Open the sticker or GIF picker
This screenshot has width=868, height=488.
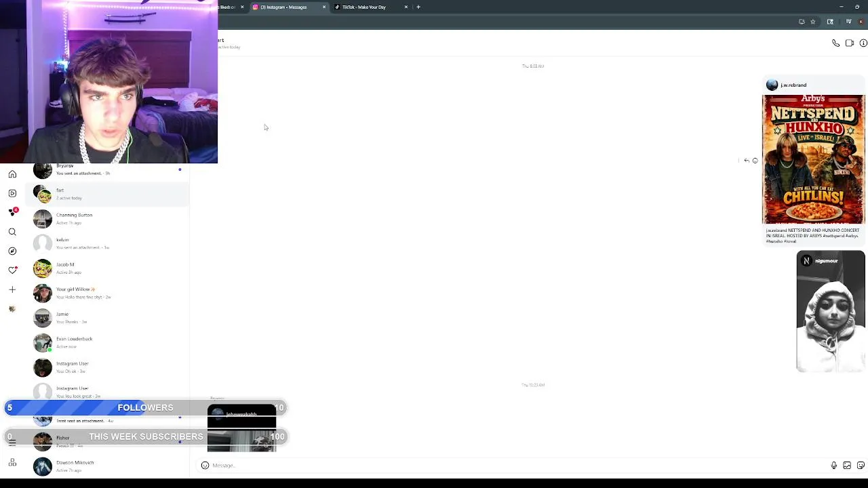coord(861,466)
